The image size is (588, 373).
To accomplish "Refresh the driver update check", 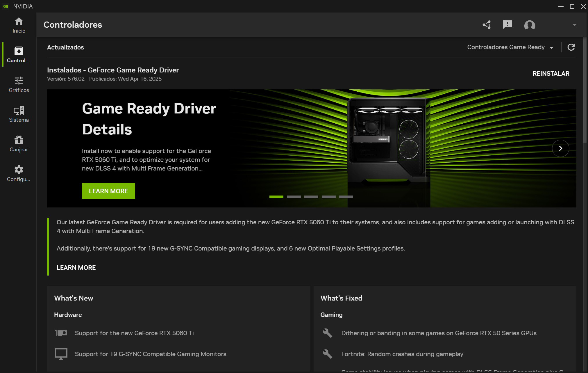I will coord(571,47).
